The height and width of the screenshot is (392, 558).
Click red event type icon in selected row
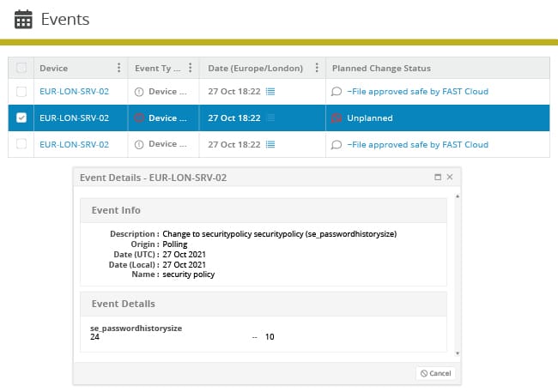pos(139,118)
